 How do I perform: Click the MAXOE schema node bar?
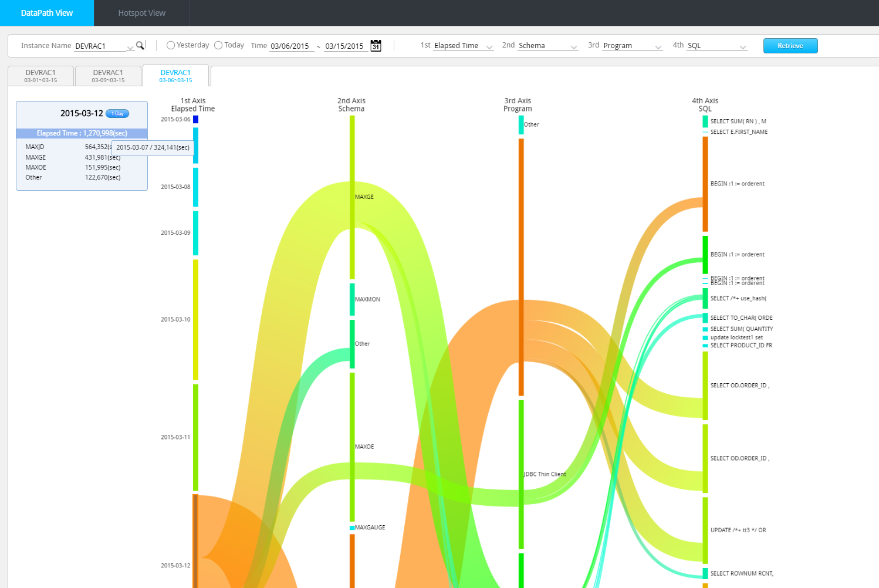pos(352,447)
